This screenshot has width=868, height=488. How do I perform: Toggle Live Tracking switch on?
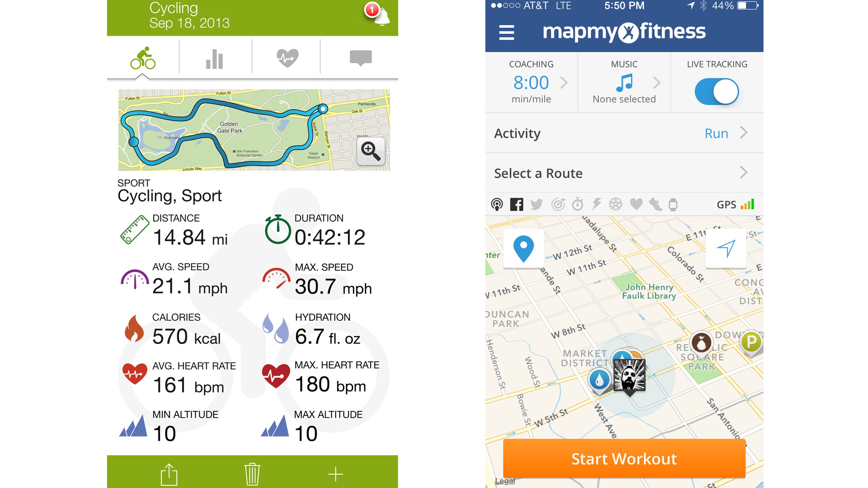718,91
